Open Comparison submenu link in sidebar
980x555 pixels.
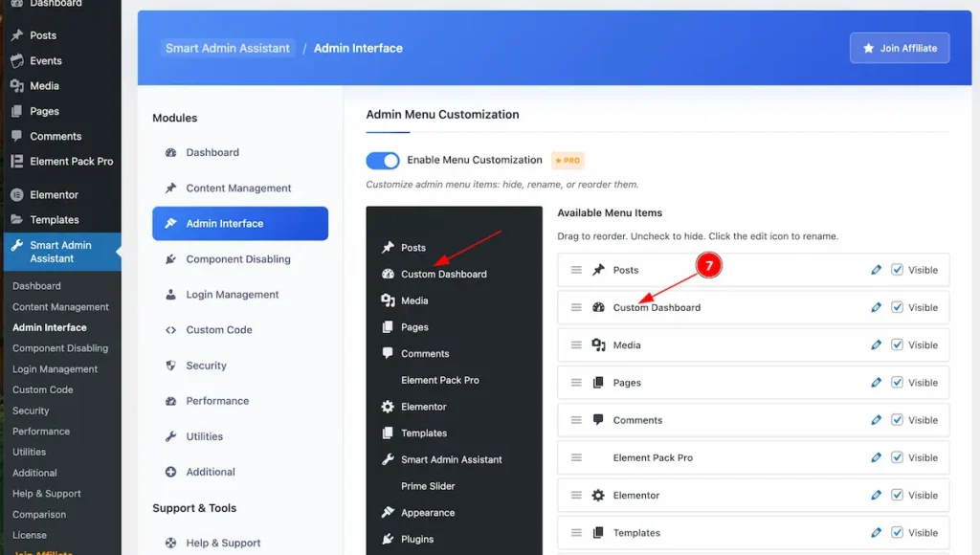(39, 515)
